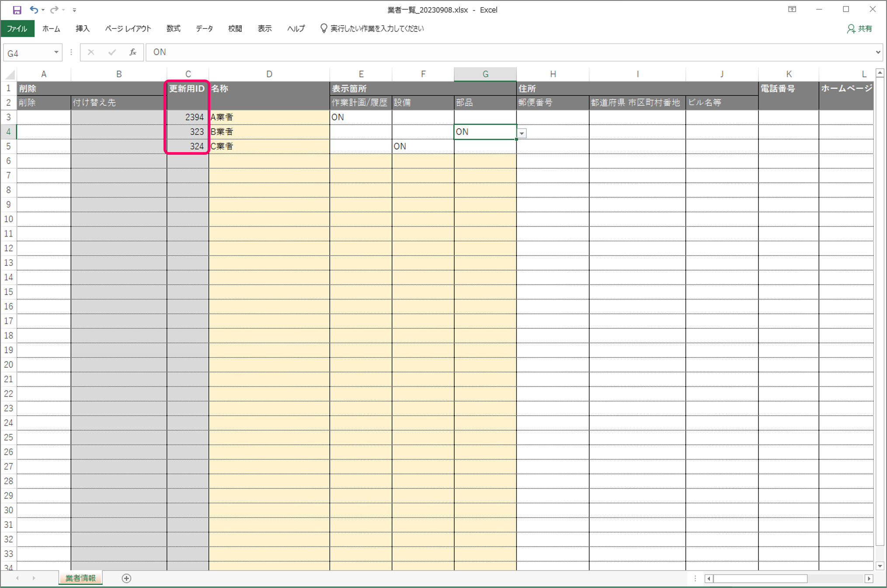The image size is (887, 588).
Task: Click the Insert Function fx icon
Action: coord(133,52)
